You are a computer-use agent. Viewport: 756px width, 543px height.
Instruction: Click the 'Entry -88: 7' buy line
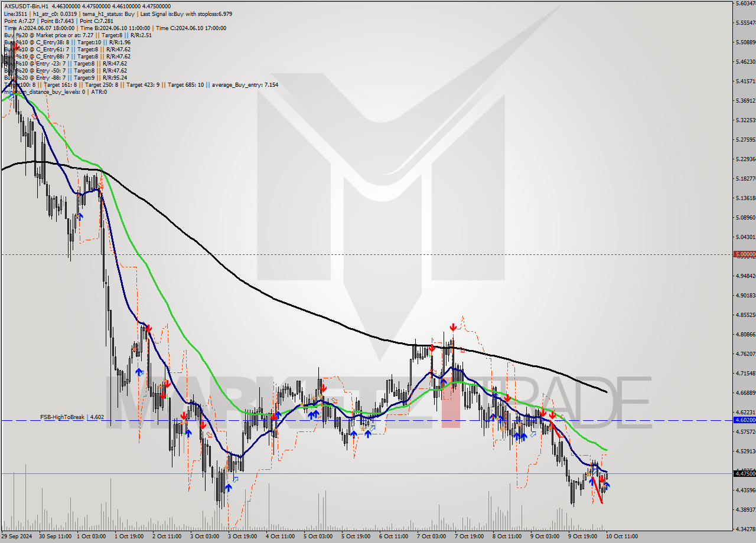click(x=65, y=77)
